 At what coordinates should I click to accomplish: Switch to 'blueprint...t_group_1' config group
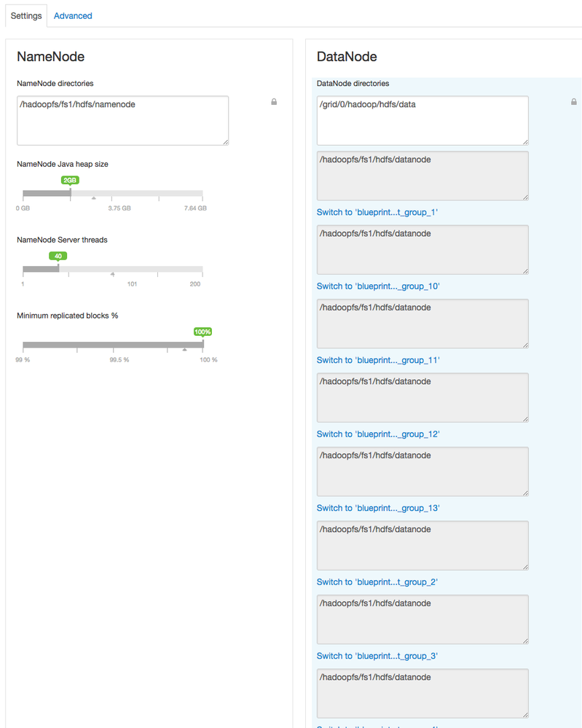coord(377,212)
